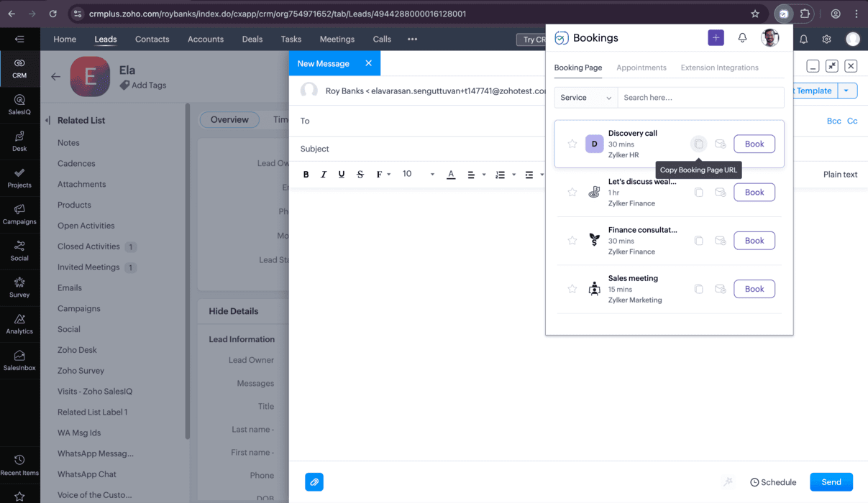Open the numbered list dropdown
This screenshot has height=503, width=868.
pyautogui.click(x=505, y=175)
